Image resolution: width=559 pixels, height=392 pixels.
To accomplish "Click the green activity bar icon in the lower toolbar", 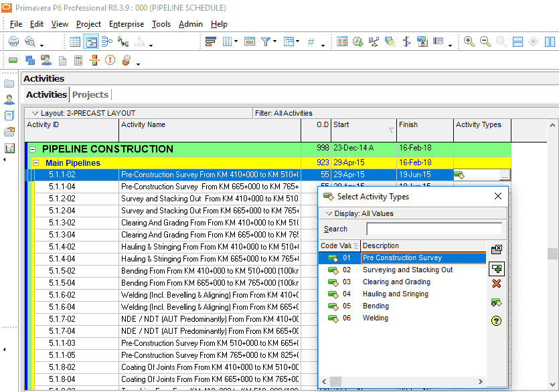I will [13, 60].
